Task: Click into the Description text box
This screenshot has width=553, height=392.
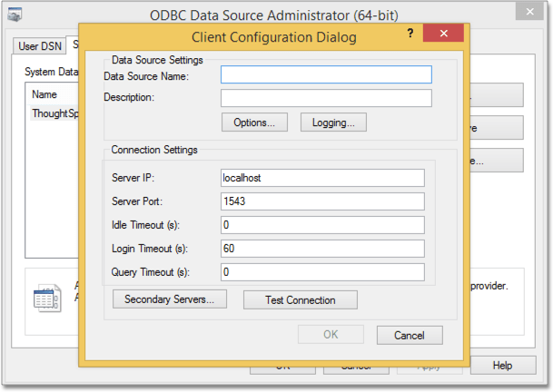Action: 326,98
